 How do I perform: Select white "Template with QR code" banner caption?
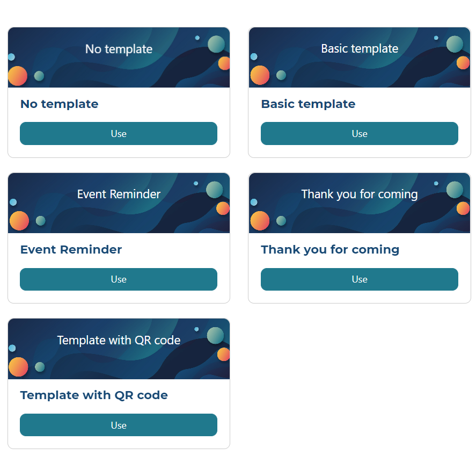[x=119, y=341]
